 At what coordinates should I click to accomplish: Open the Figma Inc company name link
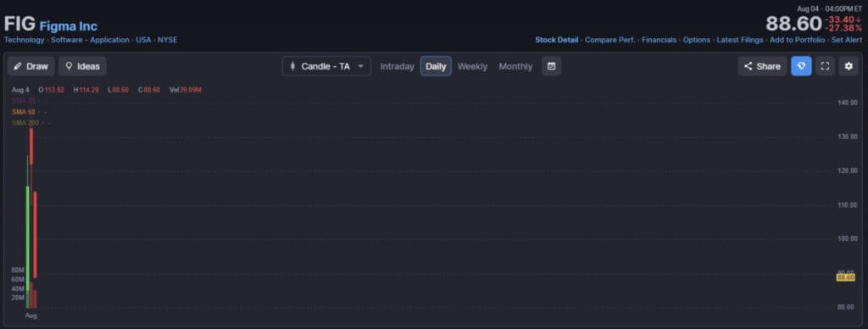pos(68,26)
